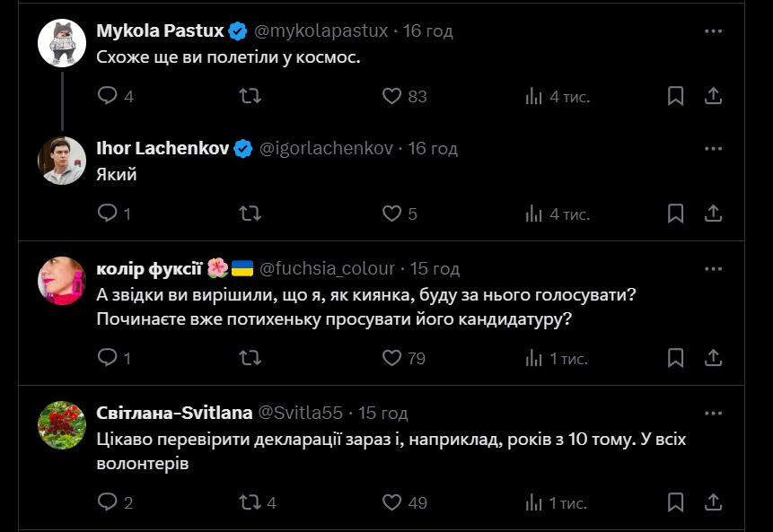The image size is (773, 532).
Task: Open more options on Mykola Pastux's tweet
Action: pos(713,31)
